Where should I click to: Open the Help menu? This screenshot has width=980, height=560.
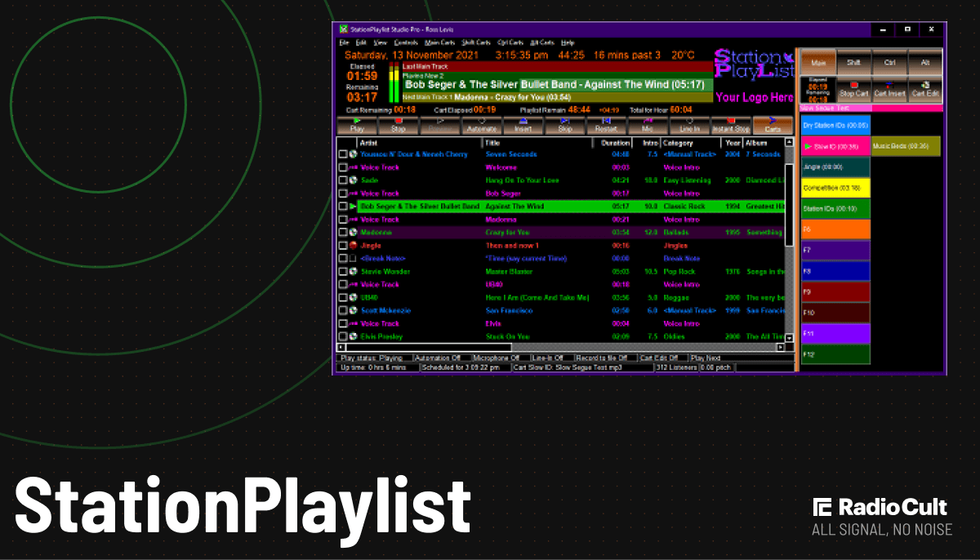tap(568, 42)
